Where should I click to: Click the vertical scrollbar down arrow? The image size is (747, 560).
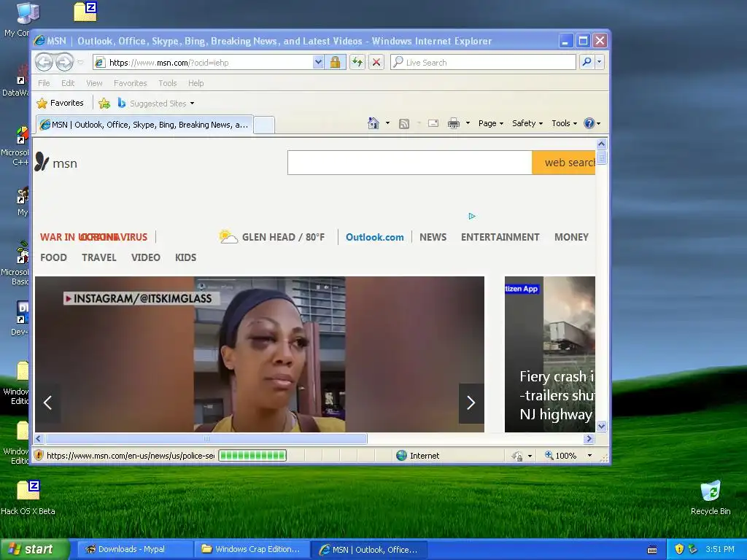[x=601, y=426]
